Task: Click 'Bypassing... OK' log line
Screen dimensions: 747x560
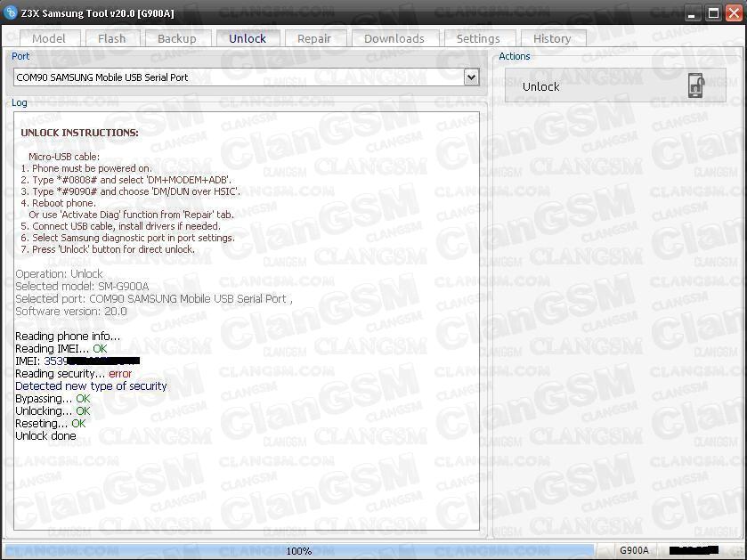Action: [x=53, y=398]
